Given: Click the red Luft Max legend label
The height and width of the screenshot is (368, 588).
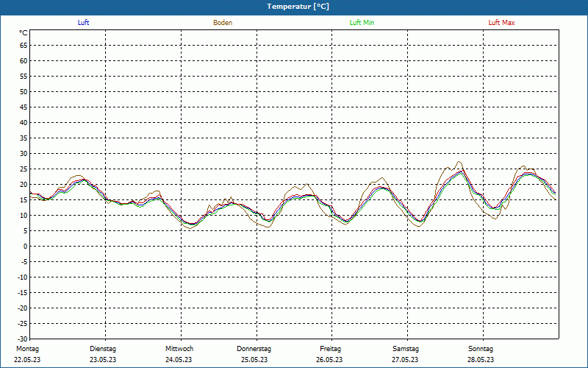Looking at the screenshot, I should tap(501, 23).
